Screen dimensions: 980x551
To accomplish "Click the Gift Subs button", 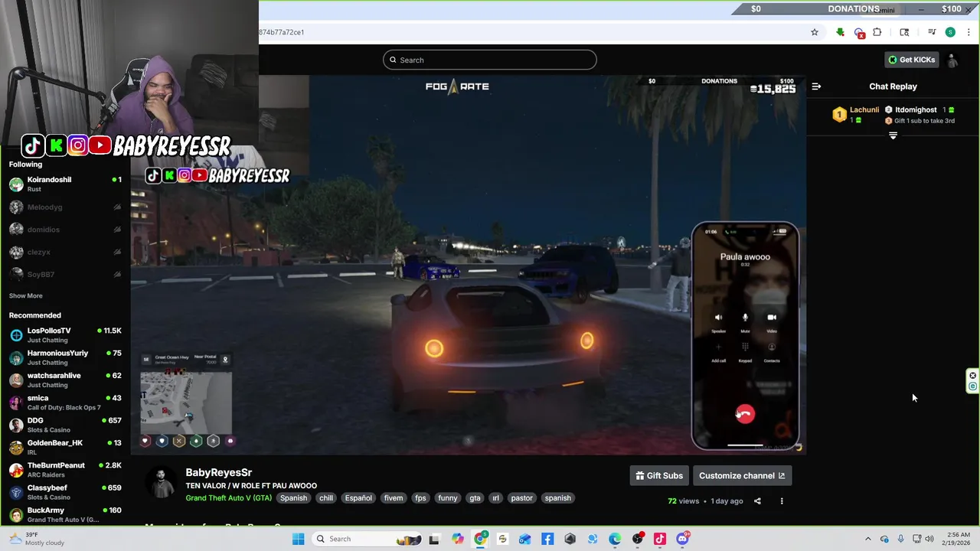I will (x=659, y=475).
